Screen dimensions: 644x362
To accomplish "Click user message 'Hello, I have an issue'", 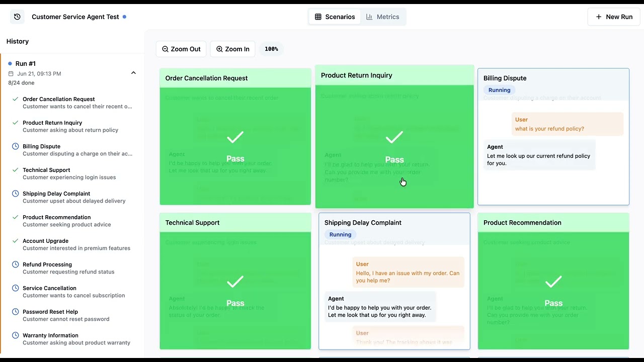I will [x=408, y=272].
